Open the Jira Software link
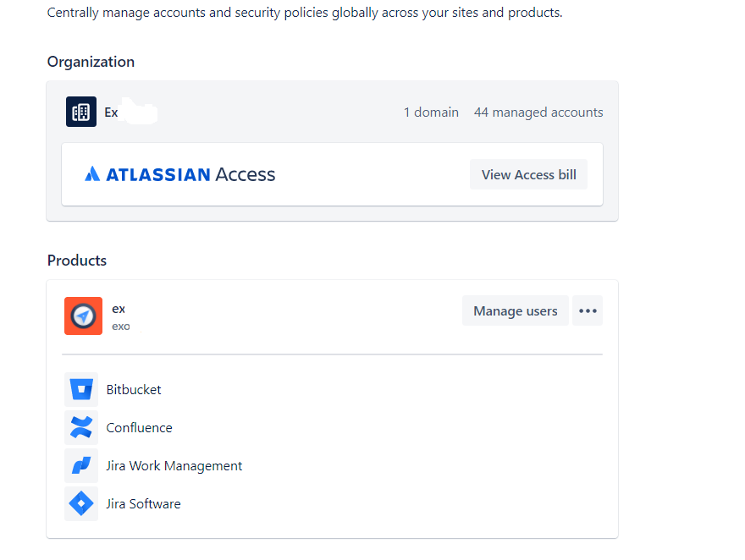Screen dimensions: 745x560 (x=143, y=503)
